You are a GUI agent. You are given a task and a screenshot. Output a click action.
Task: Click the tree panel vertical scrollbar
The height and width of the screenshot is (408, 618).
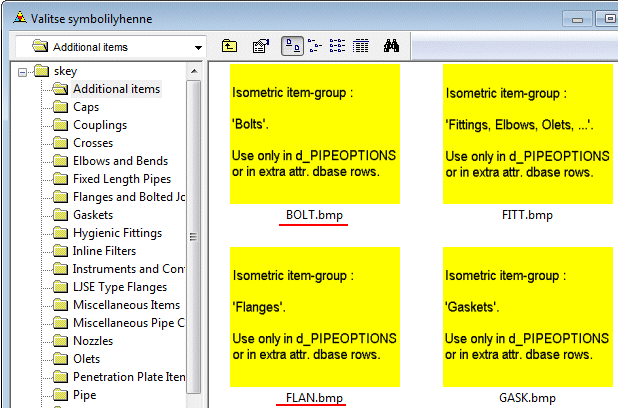[194, 250]
